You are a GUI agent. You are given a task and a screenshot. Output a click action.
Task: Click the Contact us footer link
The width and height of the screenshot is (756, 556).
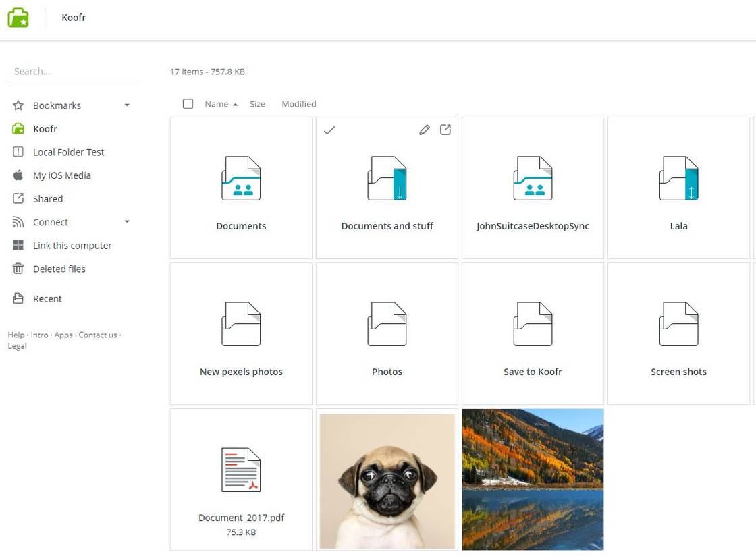[98, 335]
